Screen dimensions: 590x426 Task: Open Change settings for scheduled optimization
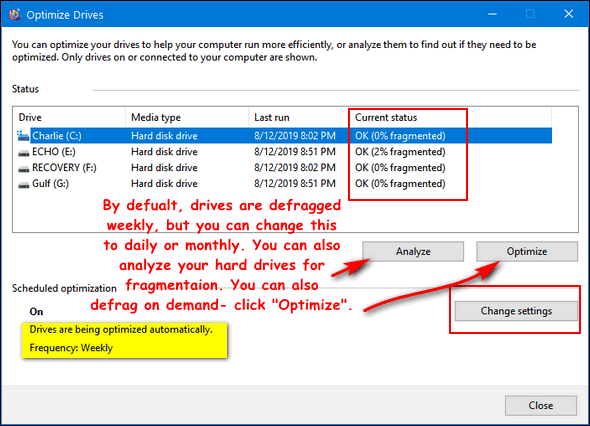click(x=516, y=311)
